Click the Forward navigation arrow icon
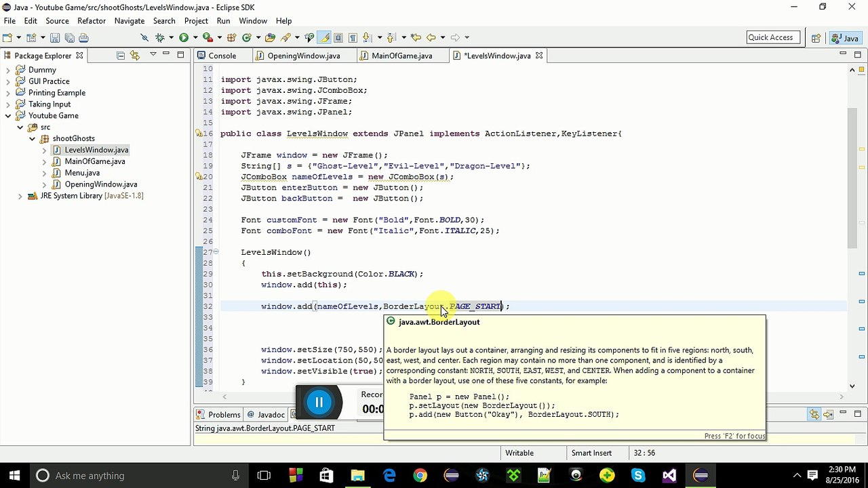868x488 pixels. coord(456,37)
